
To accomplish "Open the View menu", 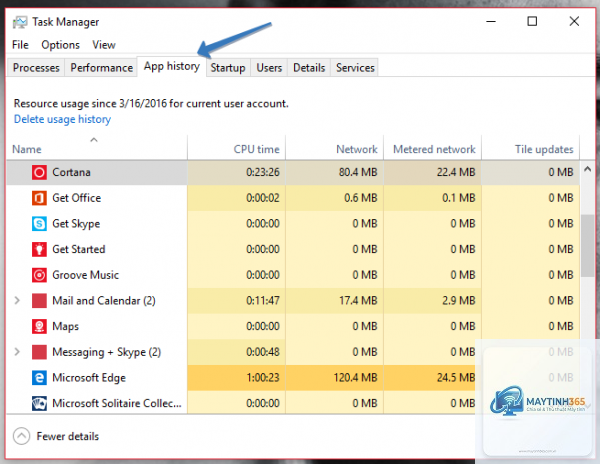I will 104,45.
